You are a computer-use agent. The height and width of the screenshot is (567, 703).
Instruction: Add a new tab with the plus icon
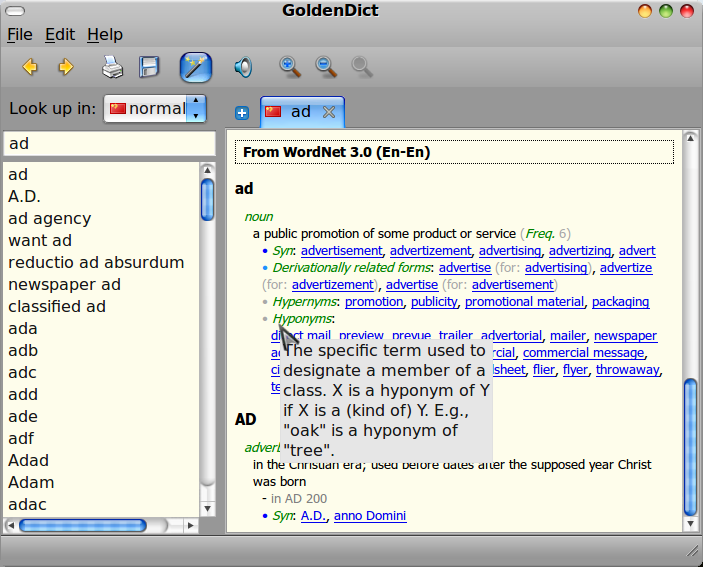point(242,113)
